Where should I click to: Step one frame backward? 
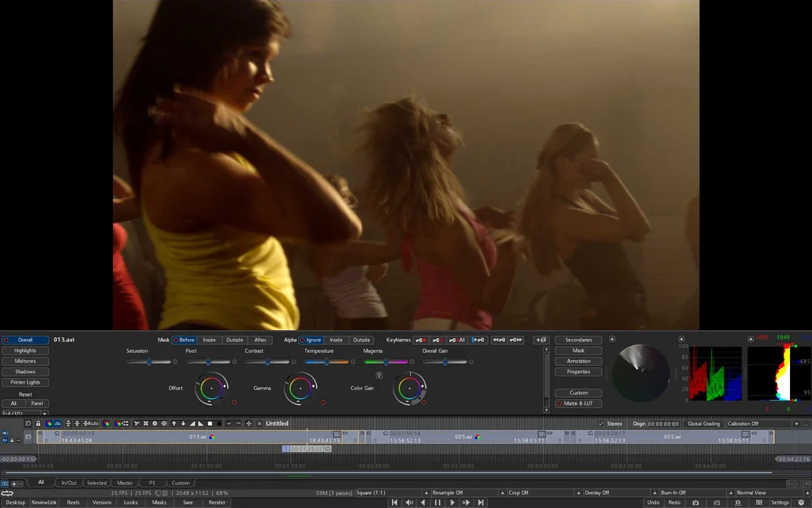pos(409,502)
